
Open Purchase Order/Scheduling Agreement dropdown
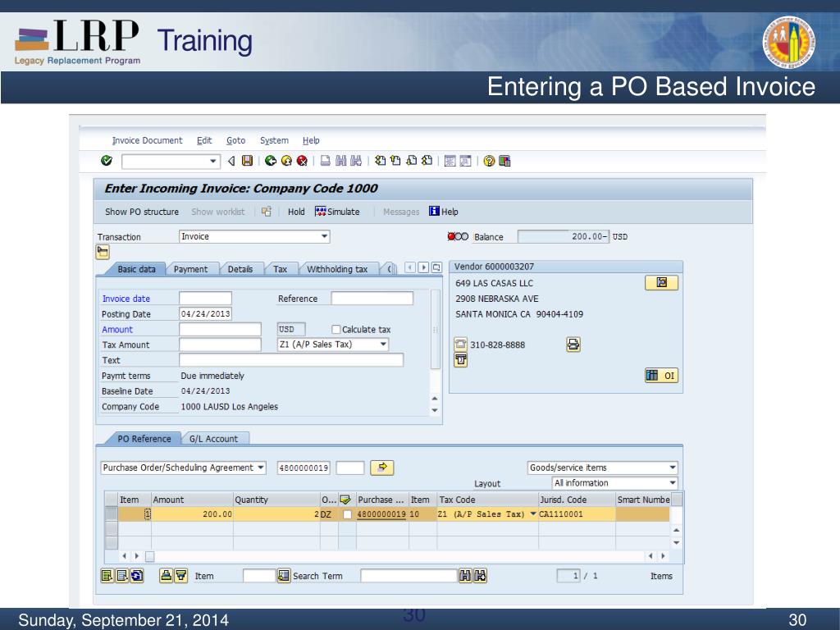[260, 468]
